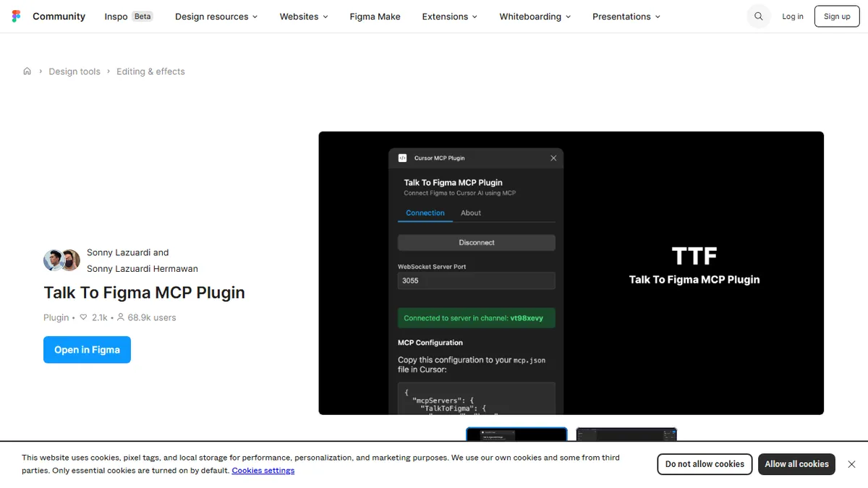Image resolution: width=868 pixels, height=488 pixels.
Task: Click the users count person icon
Action: (121, 317)
